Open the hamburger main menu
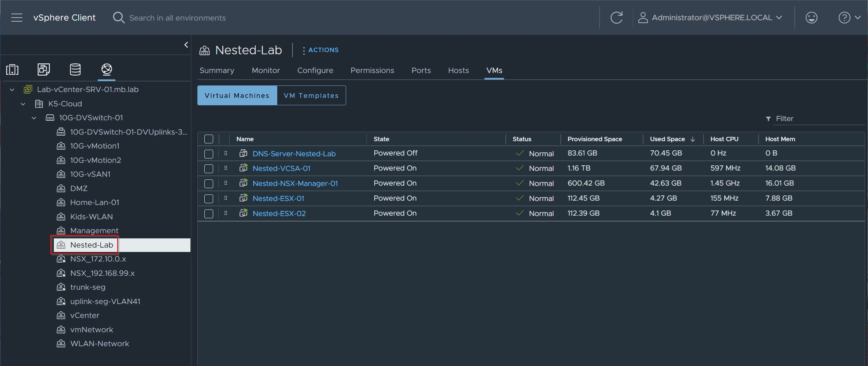 click(17, 18)
